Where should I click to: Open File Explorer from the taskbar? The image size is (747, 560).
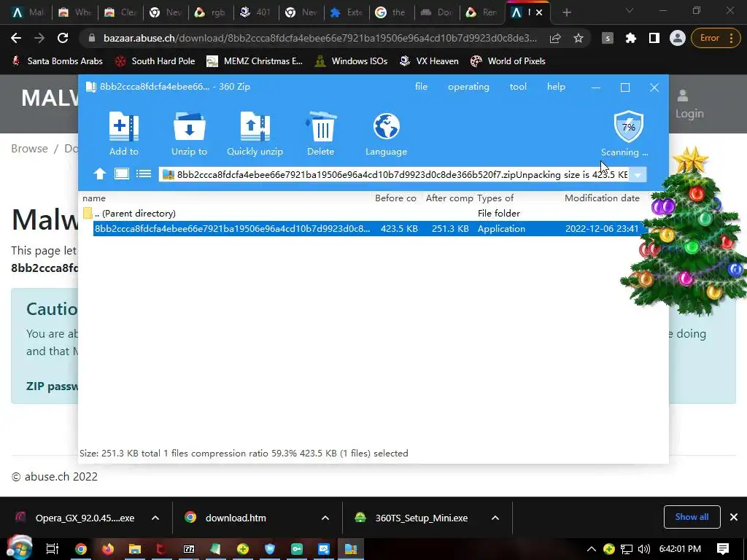(135, 549)
